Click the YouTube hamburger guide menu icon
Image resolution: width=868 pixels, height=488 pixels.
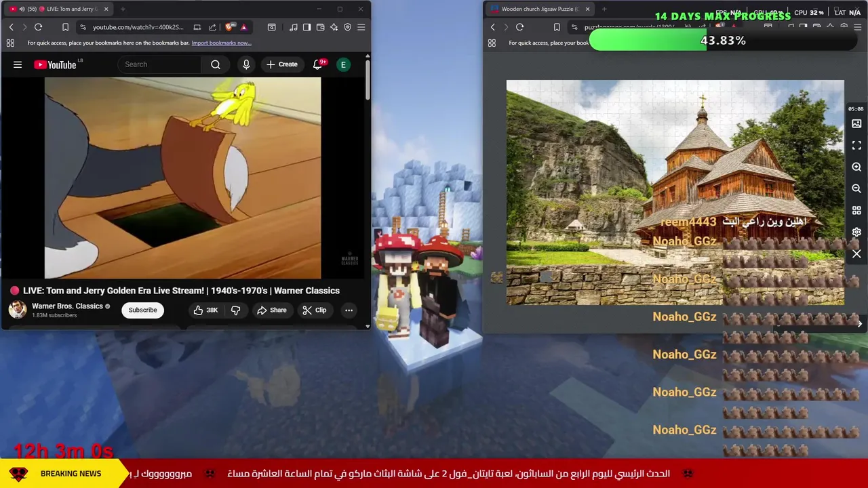[x=18, y=64]
